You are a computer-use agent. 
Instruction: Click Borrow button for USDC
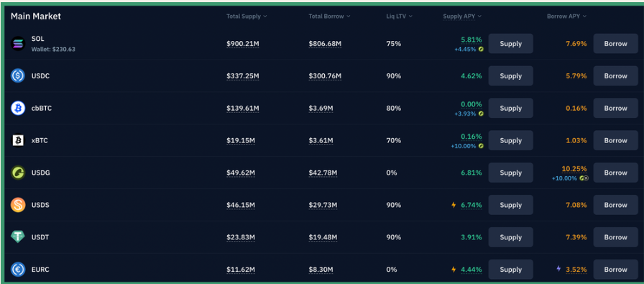click(x=616, y=76)
